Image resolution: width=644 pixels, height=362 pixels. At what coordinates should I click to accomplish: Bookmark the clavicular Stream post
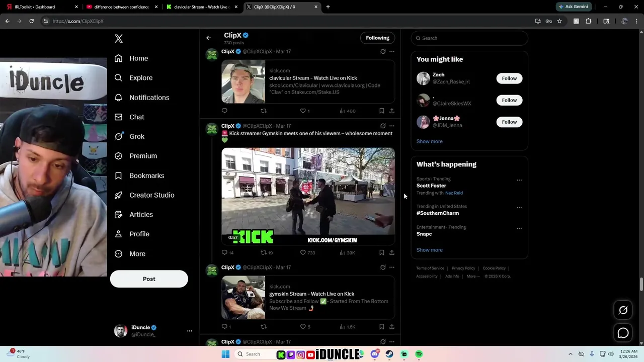[x=381, y=111]
